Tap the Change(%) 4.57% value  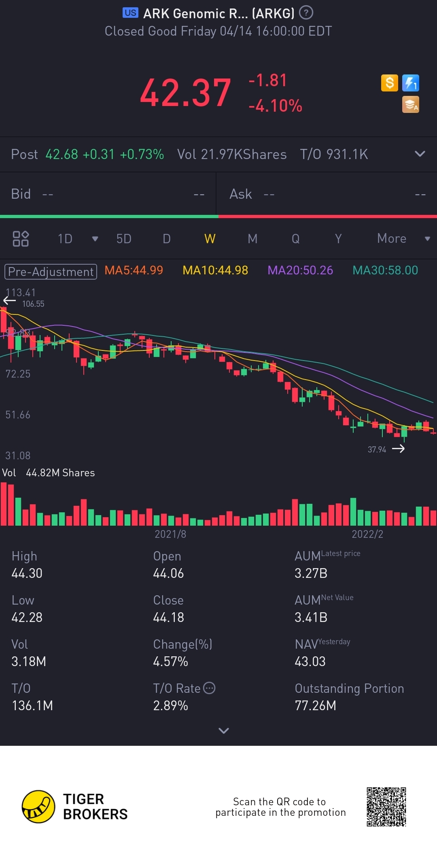(170, 661)
